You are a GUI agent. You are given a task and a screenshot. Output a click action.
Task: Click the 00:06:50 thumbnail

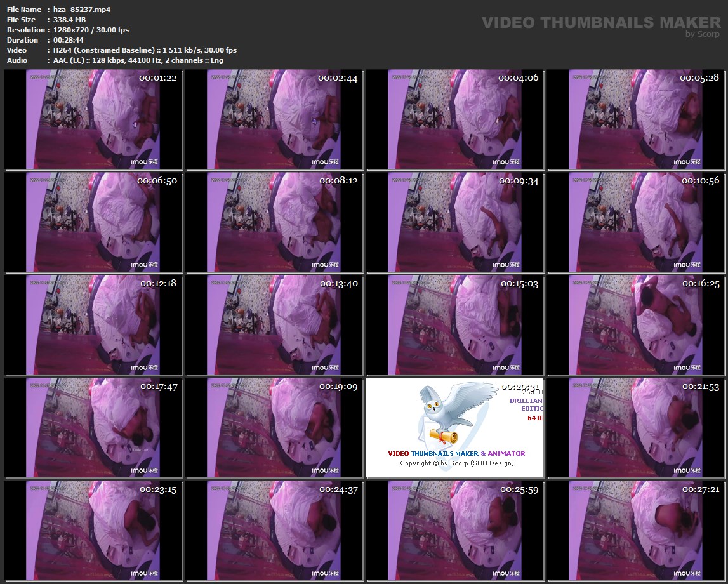click(x=93, y=222)
